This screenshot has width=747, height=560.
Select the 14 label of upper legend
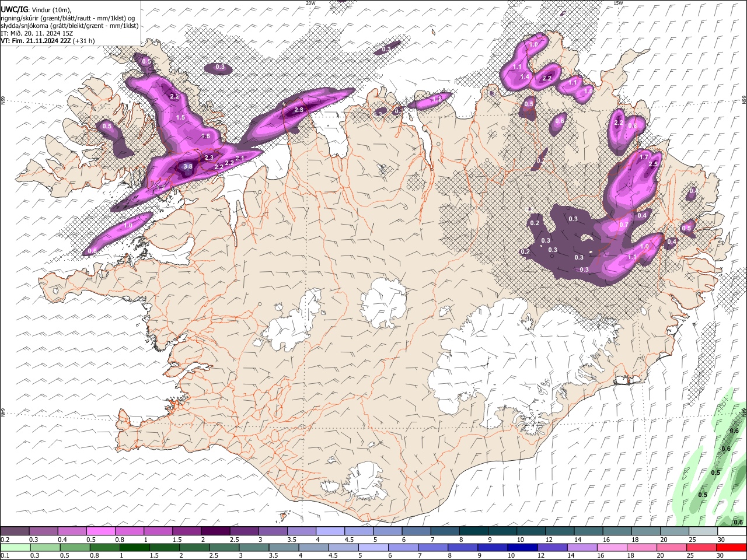point(577,540)
